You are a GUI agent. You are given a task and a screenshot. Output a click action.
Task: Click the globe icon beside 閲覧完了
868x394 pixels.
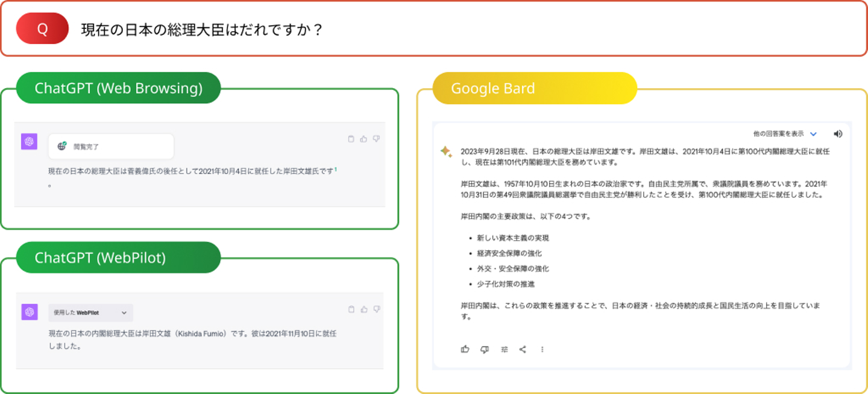tap(62, 146)
